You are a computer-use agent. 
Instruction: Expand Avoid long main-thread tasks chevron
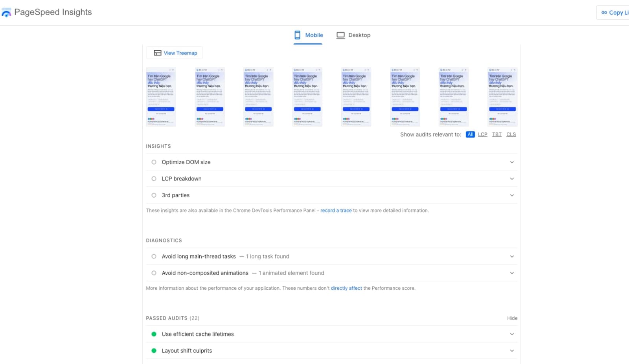(512, 256)
